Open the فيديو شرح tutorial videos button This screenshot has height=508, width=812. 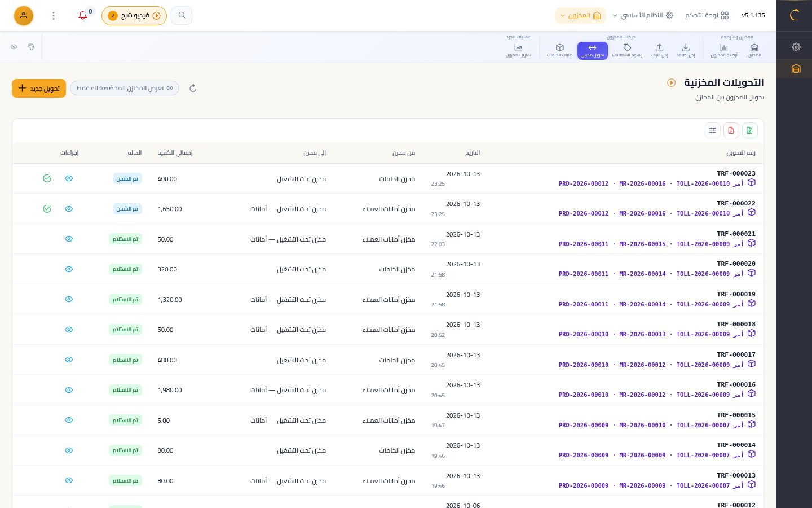pyautogui.click(x=134, y=16)
